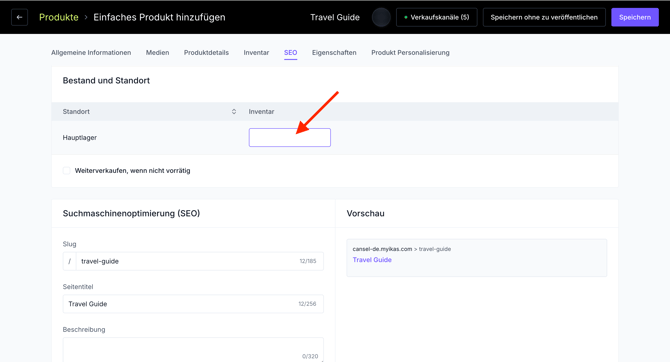The image size is (670, 362).
Task: Click Speichern ohne zu veröffentlichen
Action: click(544, 18)
